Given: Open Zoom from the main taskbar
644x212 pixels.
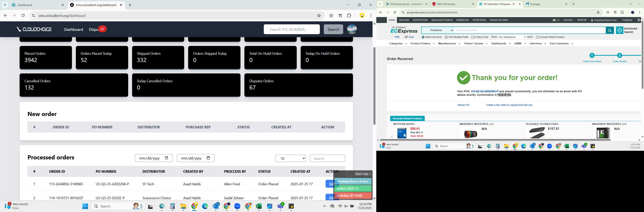Looking at the screenshot, I should 237,206.
